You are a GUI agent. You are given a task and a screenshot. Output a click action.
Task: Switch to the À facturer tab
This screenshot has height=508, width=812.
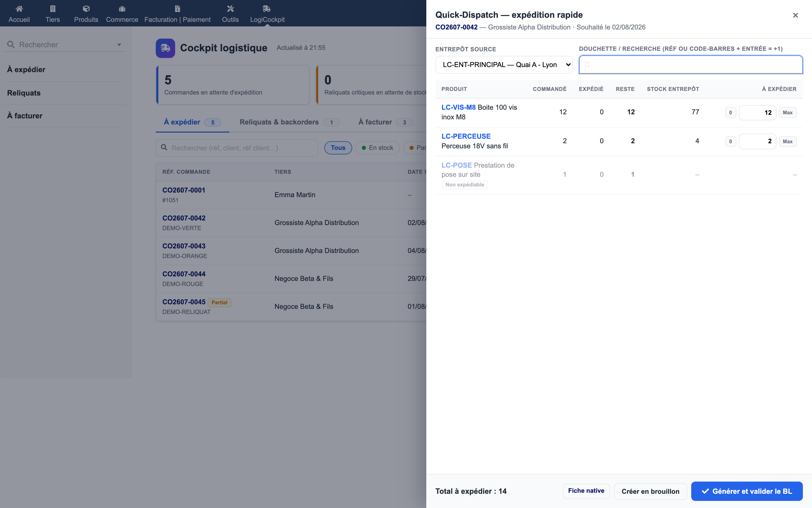pos(385,122)
